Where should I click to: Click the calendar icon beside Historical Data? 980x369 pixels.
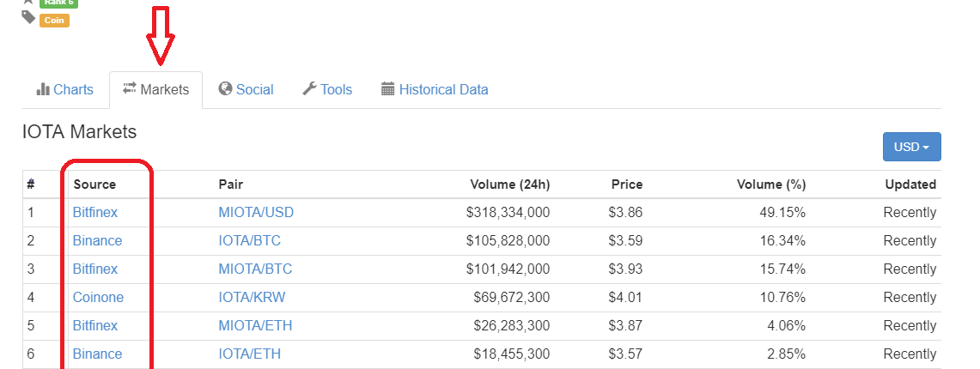point(388,89)
